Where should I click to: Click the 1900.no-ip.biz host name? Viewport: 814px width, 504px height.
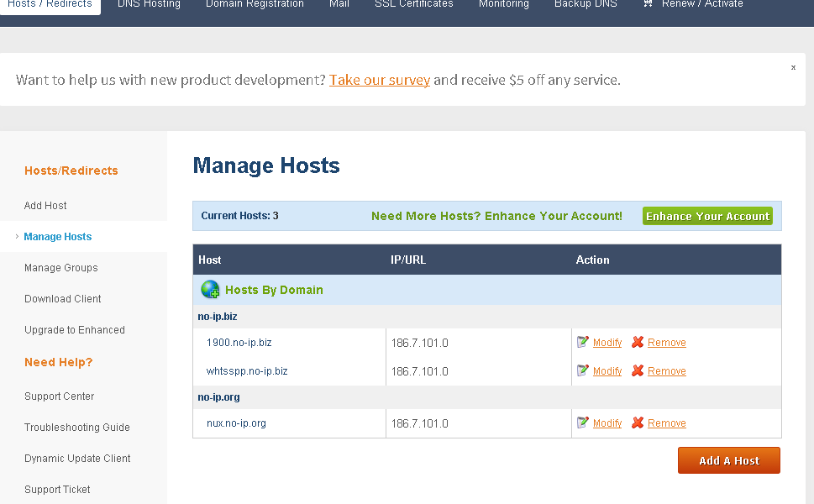pos(239,343)
